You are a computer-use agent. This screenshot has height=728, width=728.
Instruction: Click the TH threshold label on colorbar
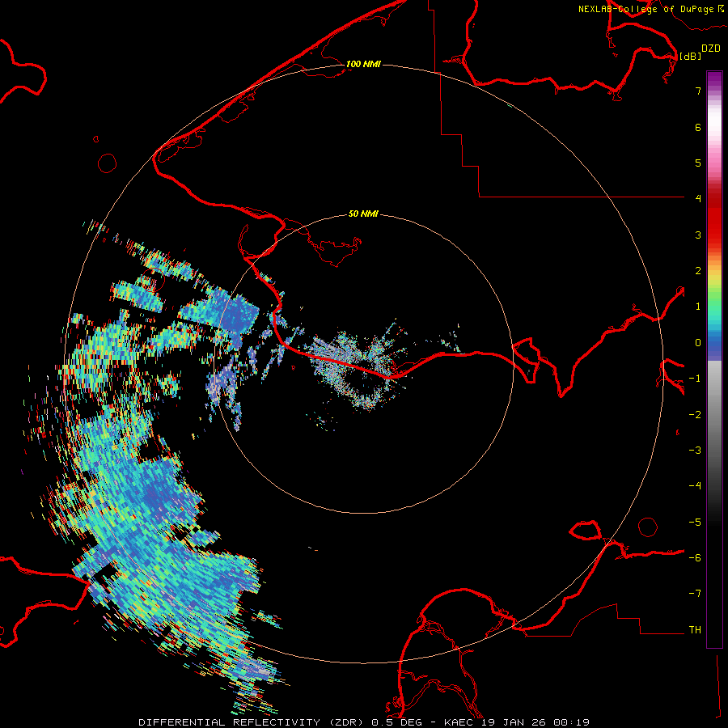[695, 630]
